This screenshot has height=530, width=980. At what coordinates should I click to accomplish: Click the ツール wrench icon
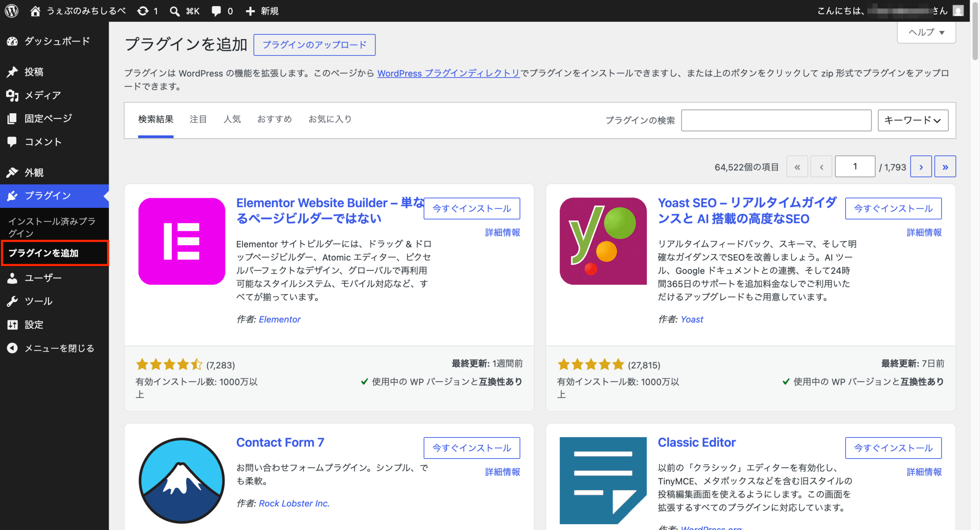pos(12,301)
